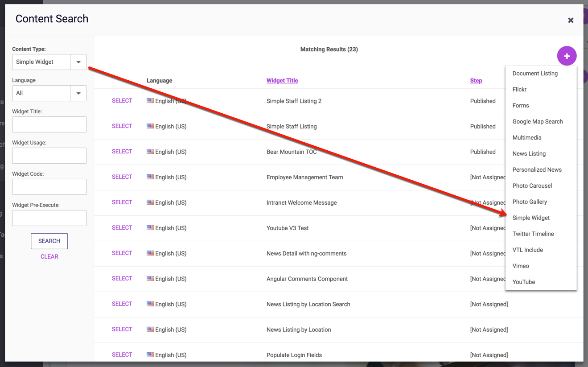
Task: Expand the Language dropdown arrow
Action: 78,93
